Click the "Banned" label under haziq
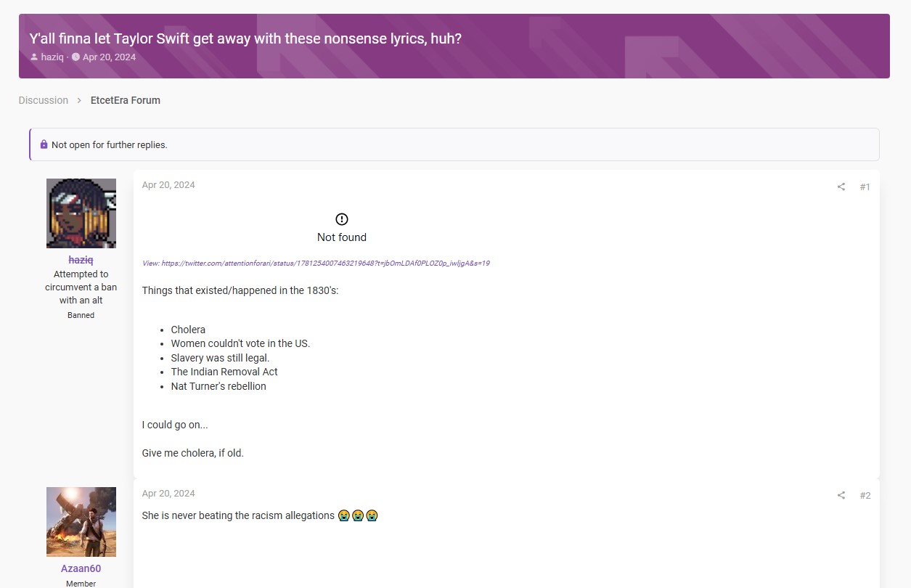Image resolution: width=911 pixels, height=588 pixels. [81, 315]
